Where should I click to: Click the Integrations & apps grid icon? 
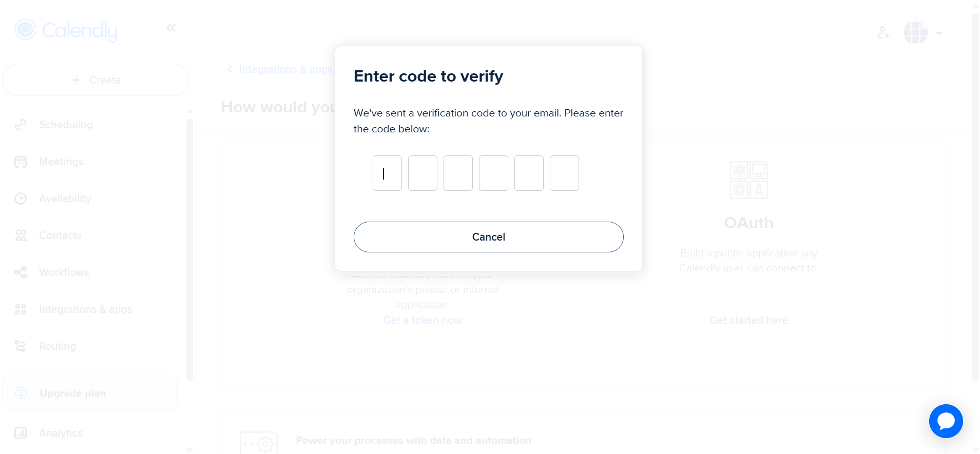click(x=21, y=309)
